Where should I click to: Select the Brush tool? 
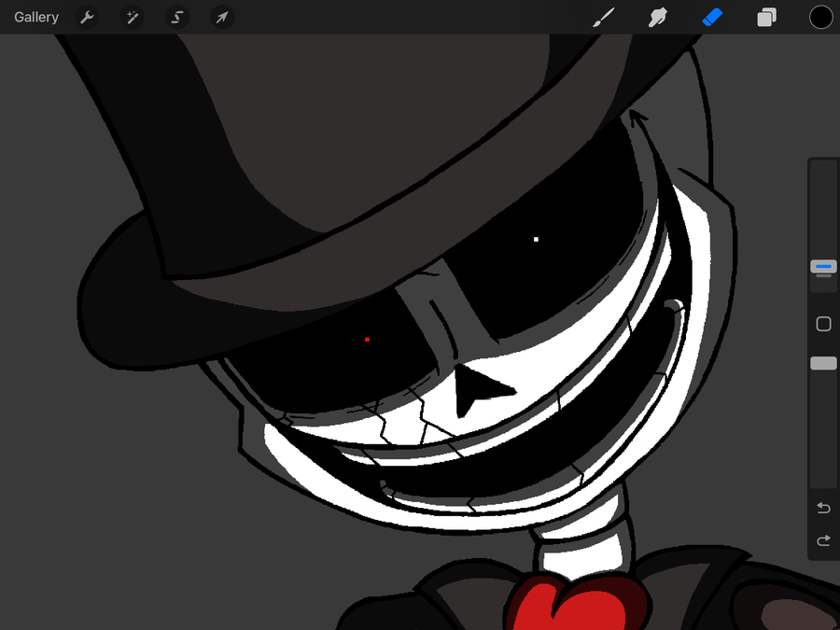pos(604,17)
